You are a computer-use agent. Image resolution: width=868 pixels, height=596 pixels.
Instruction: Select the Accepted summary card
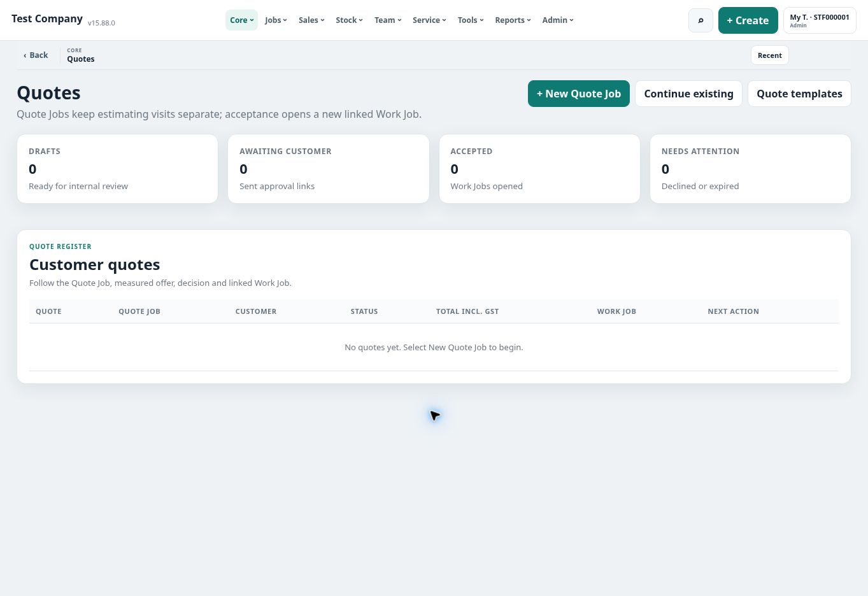539,169
